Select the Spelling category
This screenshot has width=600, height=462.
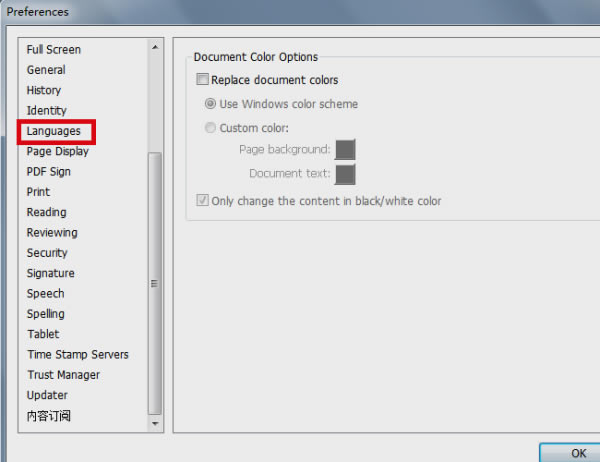46,313
